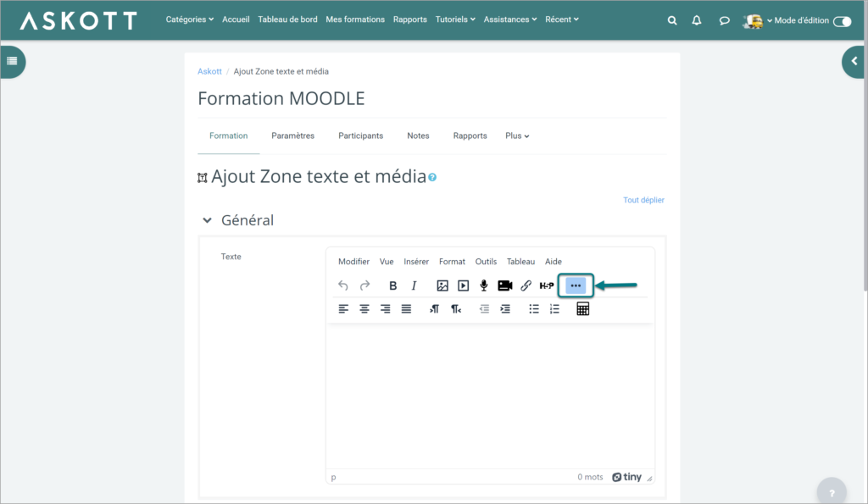The image size is (868, 504).
Task: Decrease indent of paragraph
Action: tap(484, 308)
